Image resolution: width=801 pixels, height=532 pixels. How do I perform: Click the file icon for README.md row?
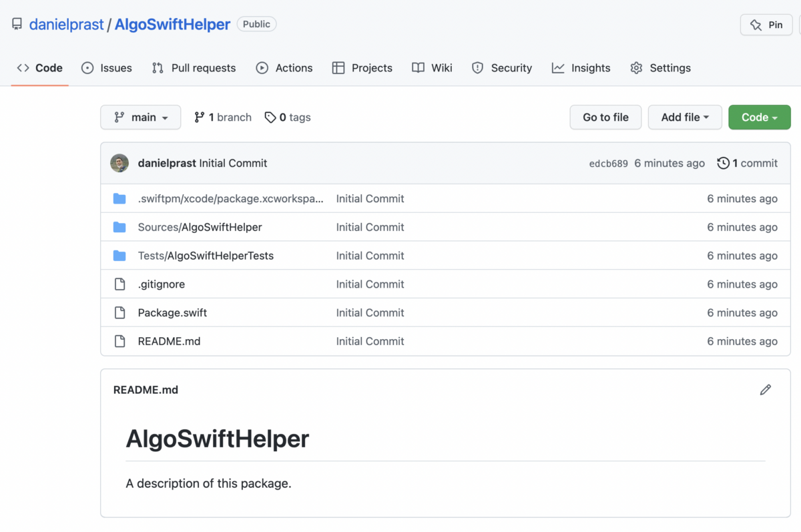tap(119, 341)
